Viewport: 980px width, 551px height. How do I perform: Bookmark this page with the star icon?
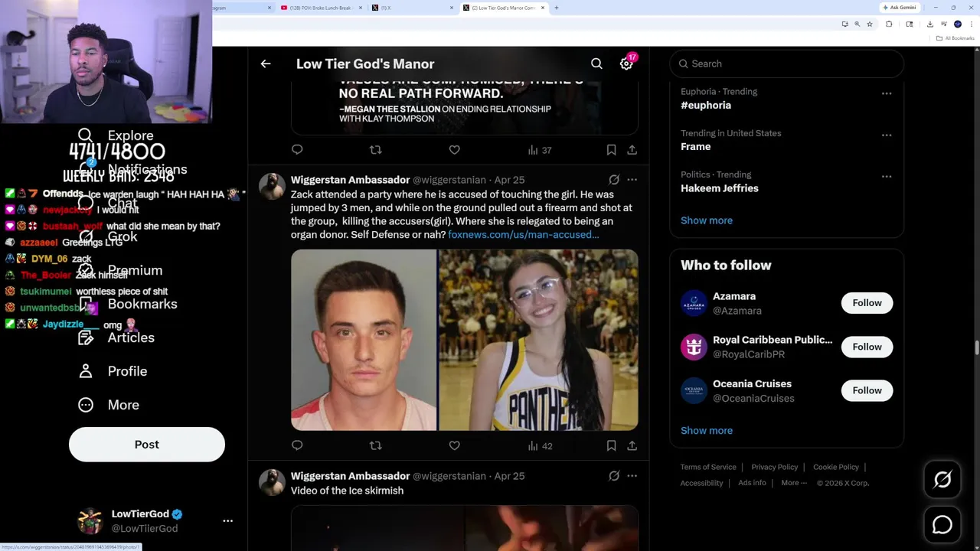pos(869,24)
